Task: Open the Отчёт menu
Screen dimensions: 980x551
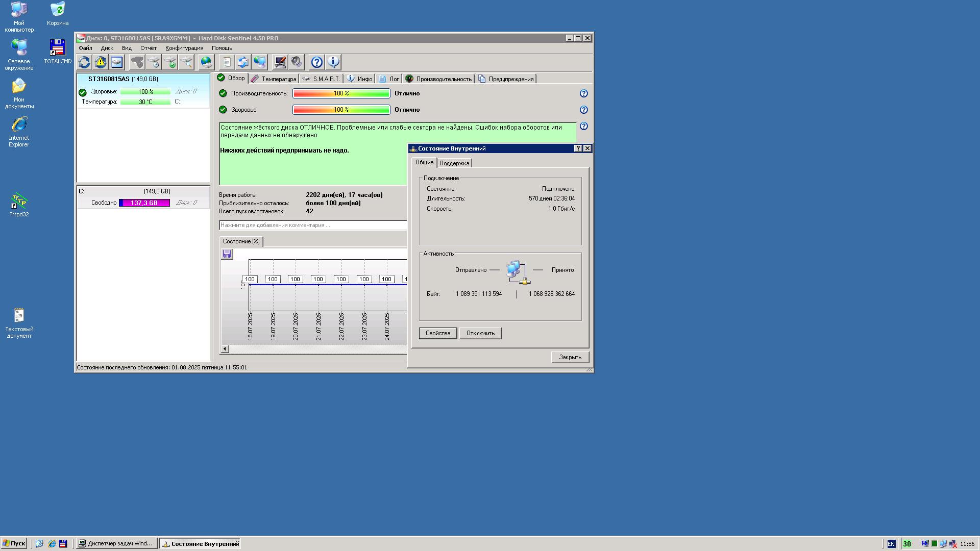Action: (149, 48)
